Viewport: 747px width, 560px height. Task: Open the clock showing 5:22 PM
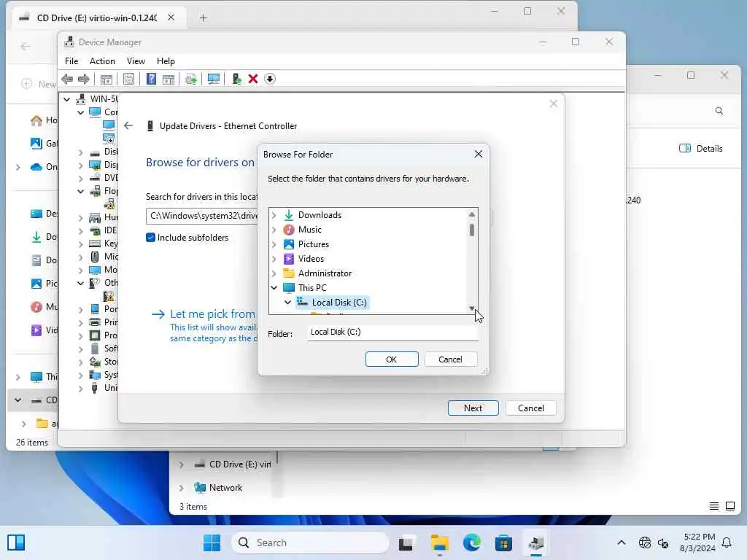point(697,542)
